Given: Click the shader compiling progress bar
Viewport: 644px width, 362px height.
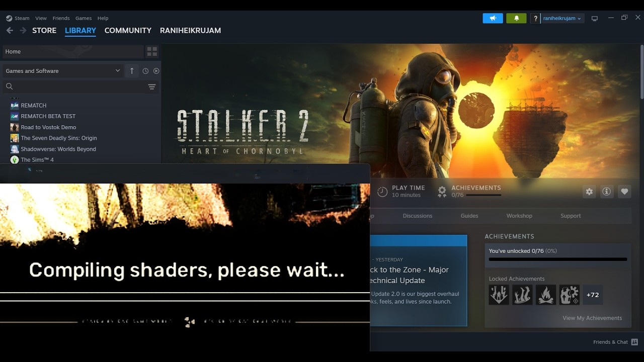Looking at the screenshot, I should 185,297.
